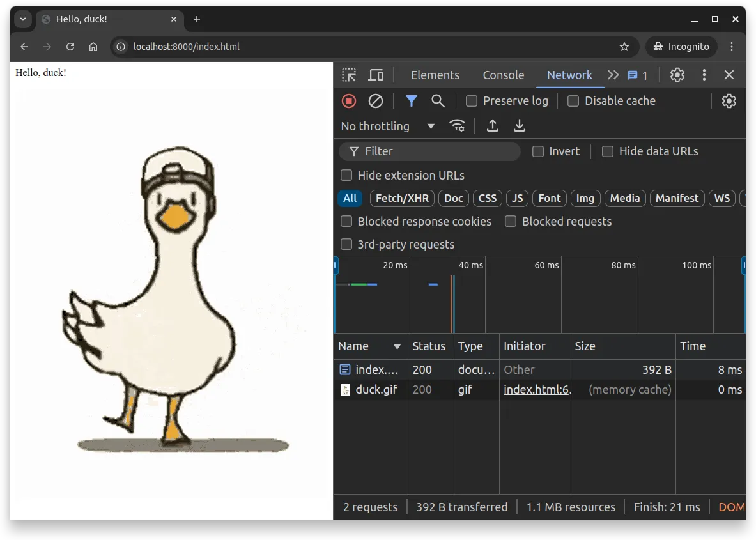Screen dimensions: 756x540
Task: Activate the inspect element picker
Action: point(348,75)
